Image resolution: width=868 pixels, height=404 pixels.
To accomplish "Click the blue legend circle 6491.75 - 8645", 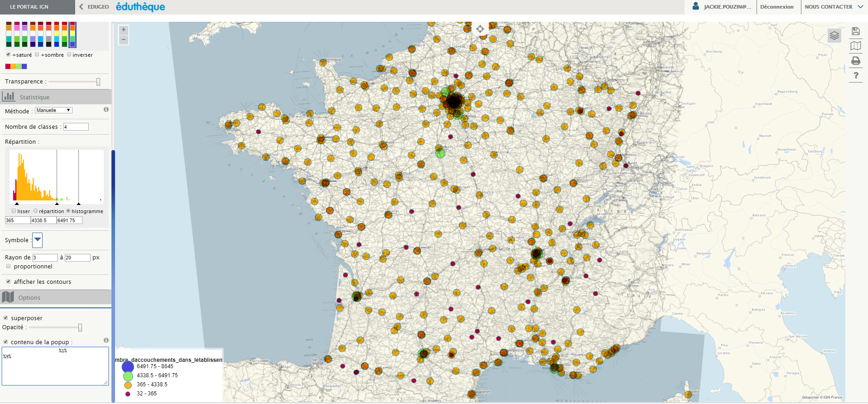I will (128, 366).
